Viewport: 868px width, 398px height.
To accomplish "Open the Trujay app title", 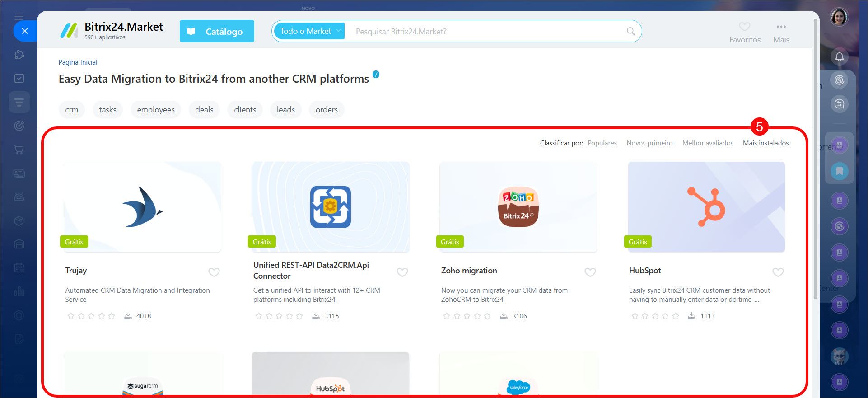I will coord(76,271).
